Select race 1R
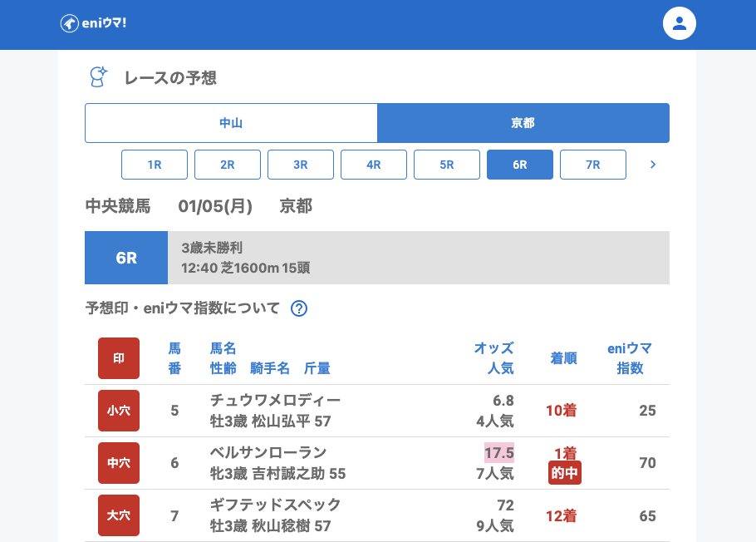Screen dimensions: 756x542 [x=155, y=165]
